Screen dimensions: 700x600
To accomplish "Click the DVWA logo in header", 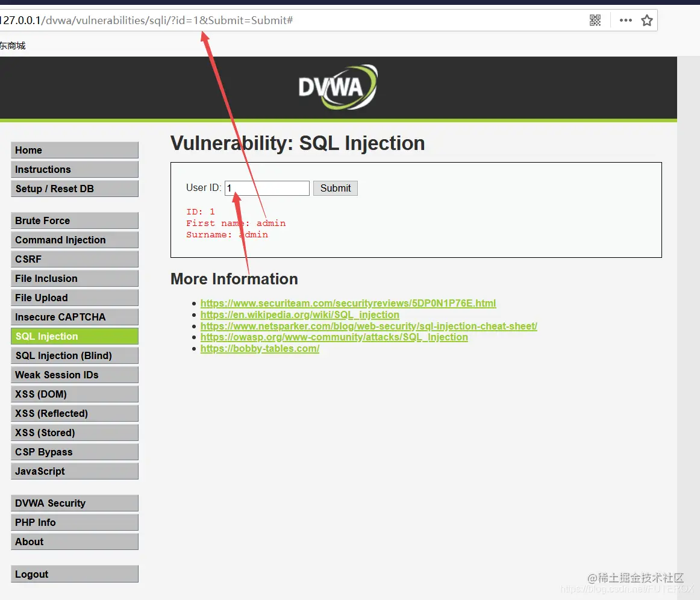I will (x=338, y=87).
